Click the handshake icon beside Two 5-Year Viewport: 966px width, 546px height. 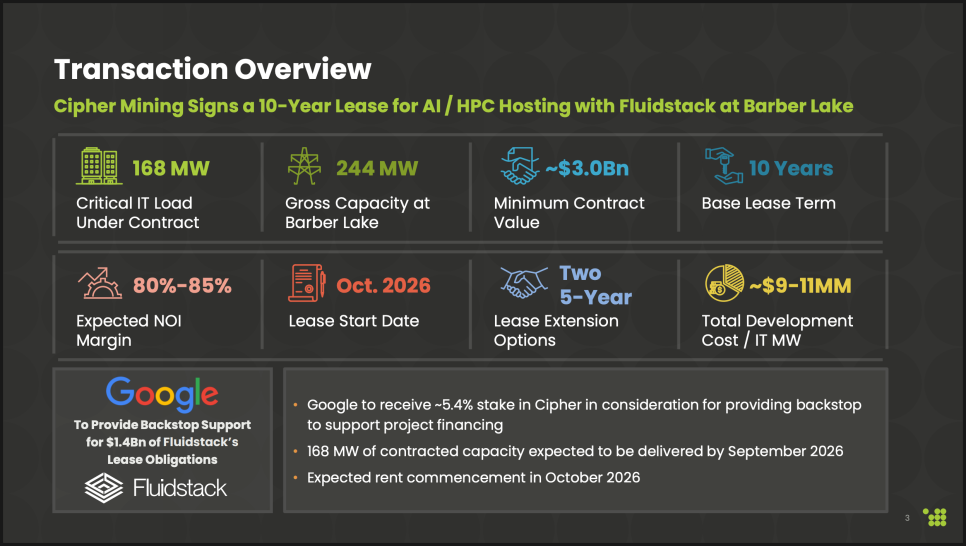coord(524,284)
